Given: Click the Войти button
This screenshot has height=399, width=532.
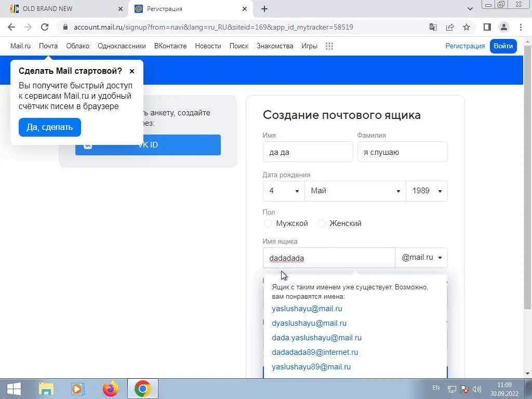Looking at the screenshot, I should 503,46.
